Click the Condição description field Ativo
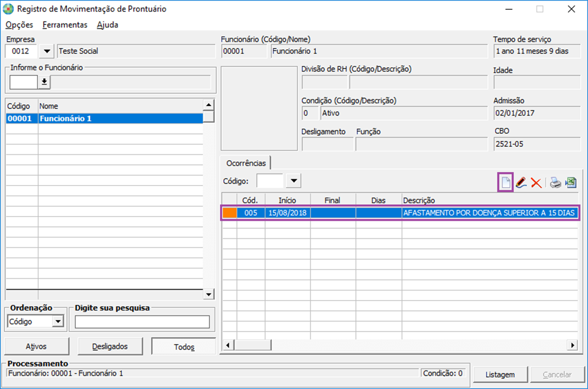The image size is (588, 389). pos(404,113)
